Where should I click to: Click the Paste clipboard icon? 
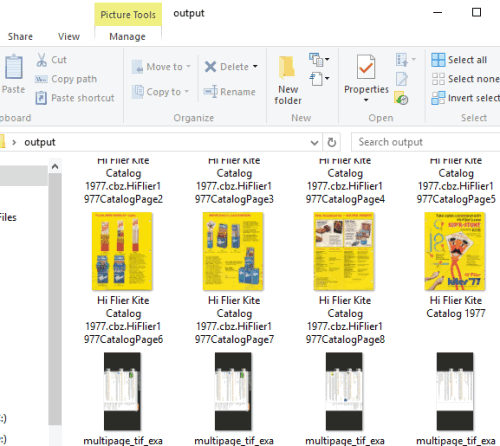tap(14, 67)
